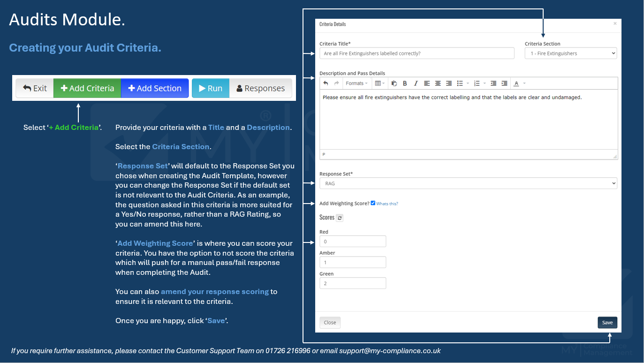The width and height of the screenshot is (644, 363).
Task: Select the green Add Criteria button
Action: 87,88
